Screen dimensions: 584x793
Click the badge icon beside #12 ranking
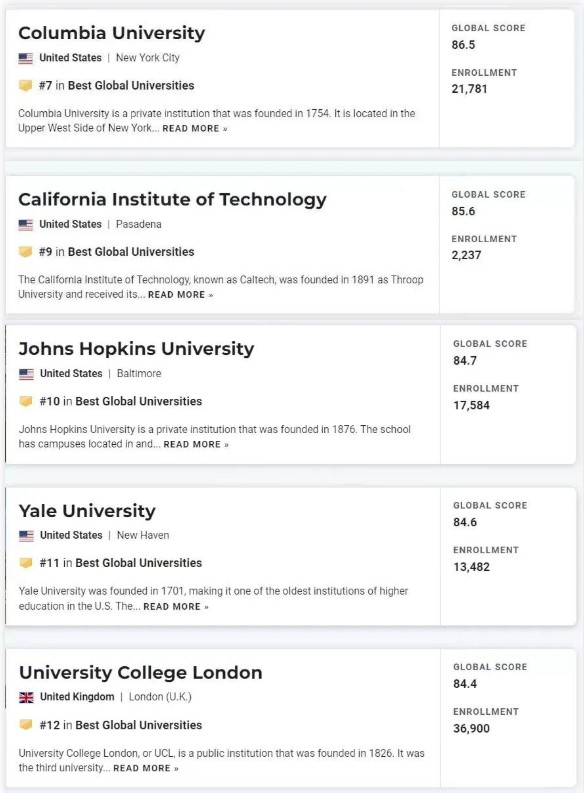click(26, 725)
